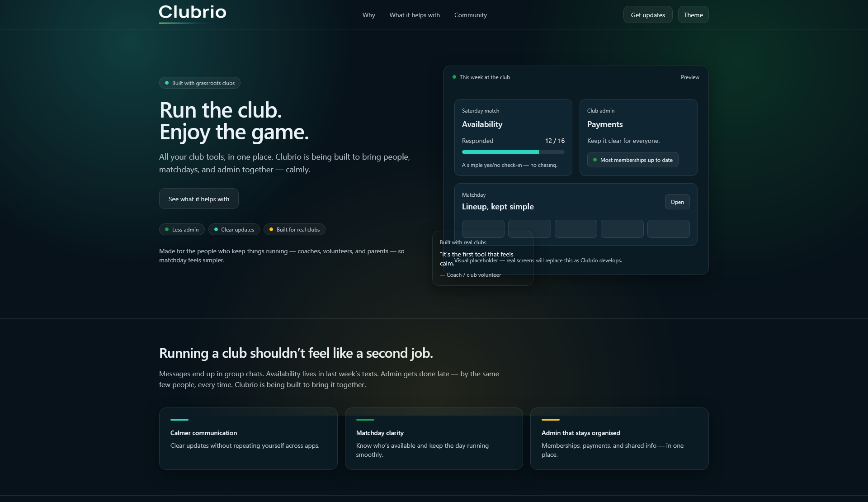Click the Built with real clubs quote label
The width and height of the screenshot is (868, 502).
[463, 242]
